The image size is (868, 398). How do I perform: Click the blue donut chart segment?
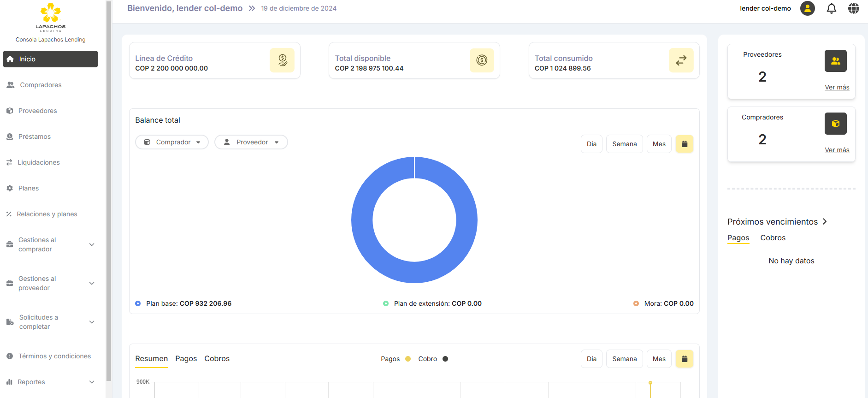click(362, 220)
